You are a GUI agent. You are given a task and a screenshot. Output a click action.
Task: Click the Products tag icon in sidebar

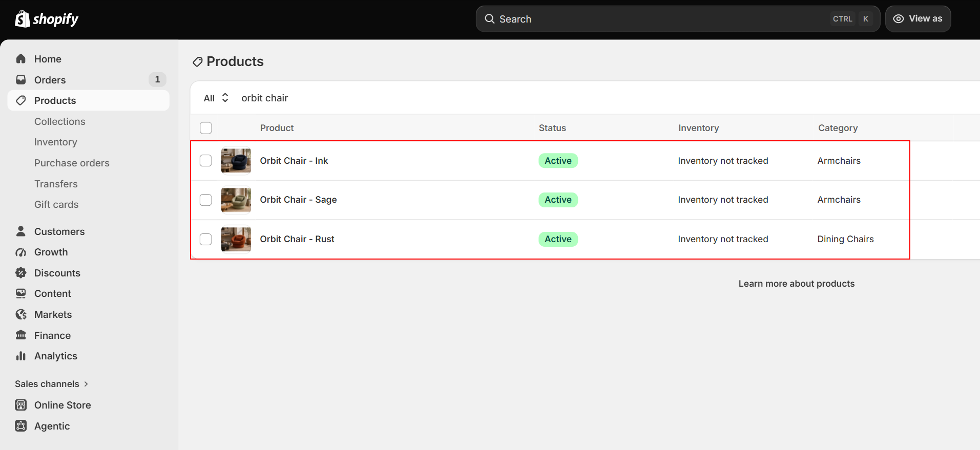click(x=21, y=100)
